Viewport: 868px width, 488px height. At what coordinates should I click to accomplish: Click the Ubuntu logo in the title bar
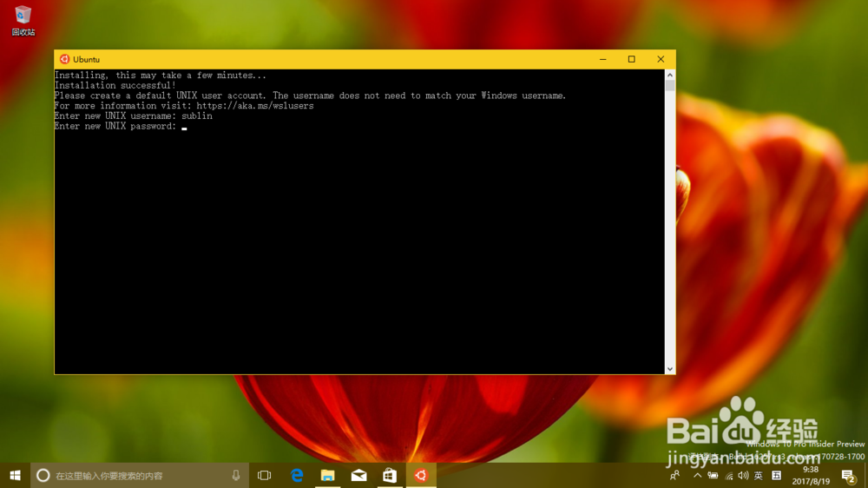click(64, 59)
